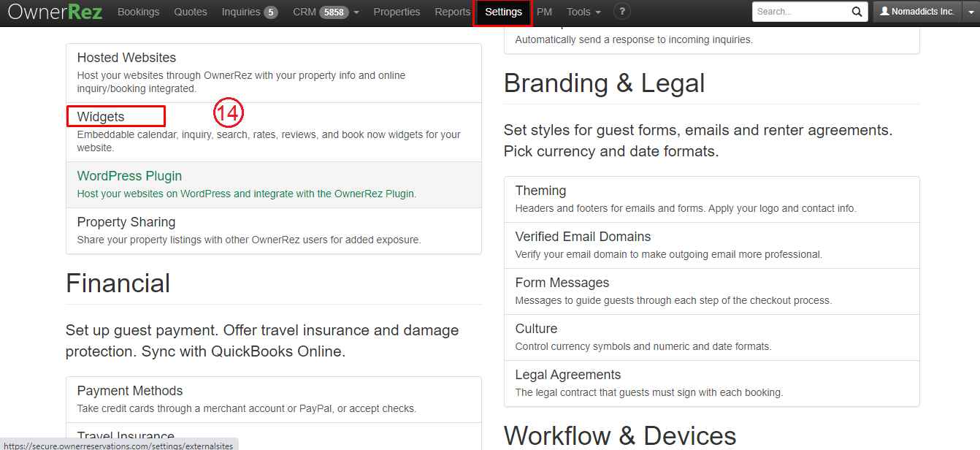Focus the Search input field
This screenshot has height=450, width=980.
click(x=800, y=12)
